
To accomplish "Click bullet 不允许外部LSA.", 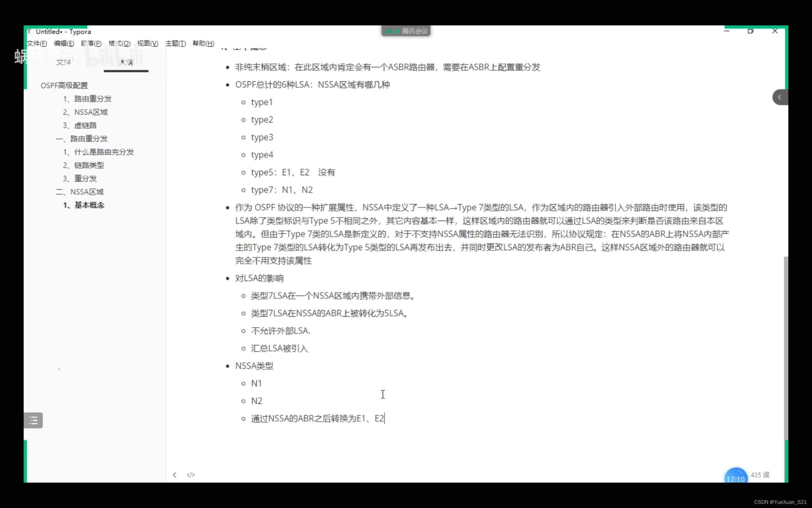I will coord(280,331).
